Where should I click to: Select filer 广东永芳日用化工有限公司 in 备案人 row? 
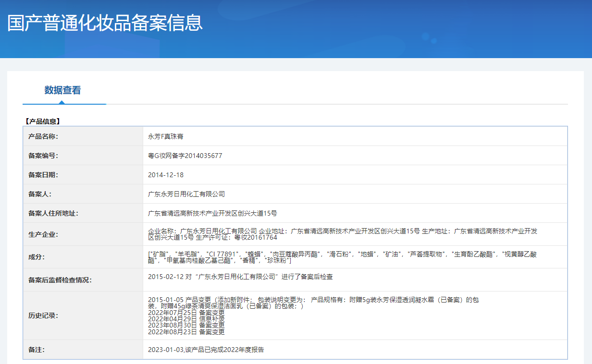(186, 194)
